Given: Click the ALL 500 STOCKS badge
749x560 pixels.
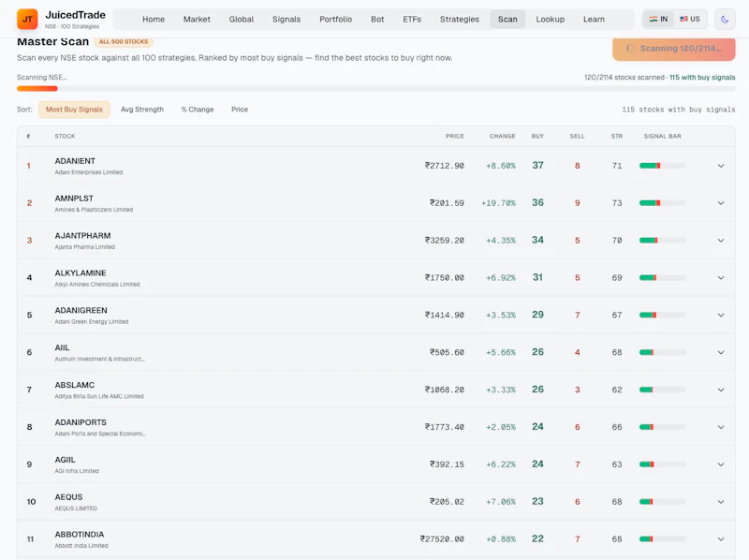Looking at the screenshot, I should pyautogui.click(x=124, y=41).
